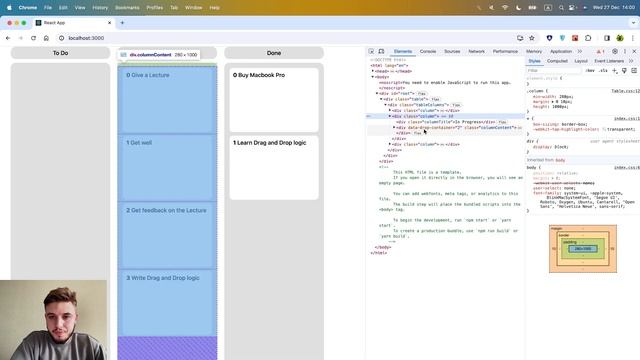Toggle the .cls element classes button
The height and width of the screenshot is (360, 640).
click(x=603, y=71)
